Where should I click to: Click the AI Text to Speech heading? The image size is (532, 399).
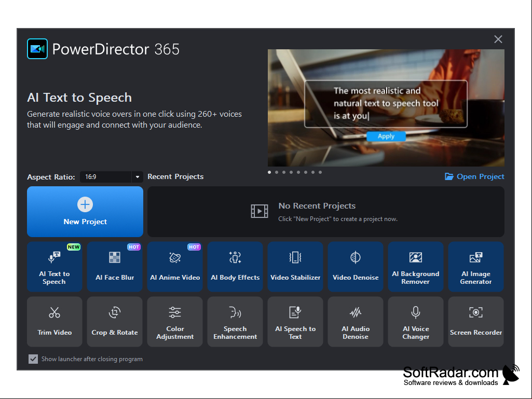coord(79,98)
